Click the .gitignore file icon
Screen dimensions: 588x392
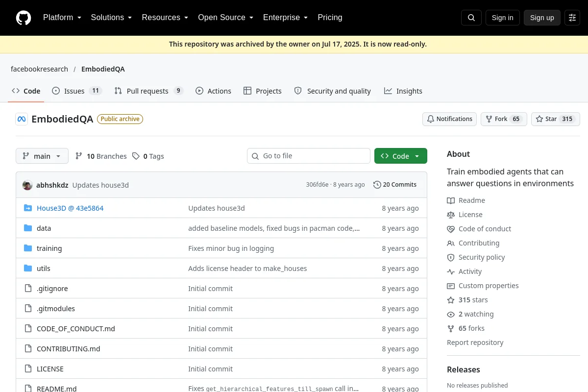(28, 289)
